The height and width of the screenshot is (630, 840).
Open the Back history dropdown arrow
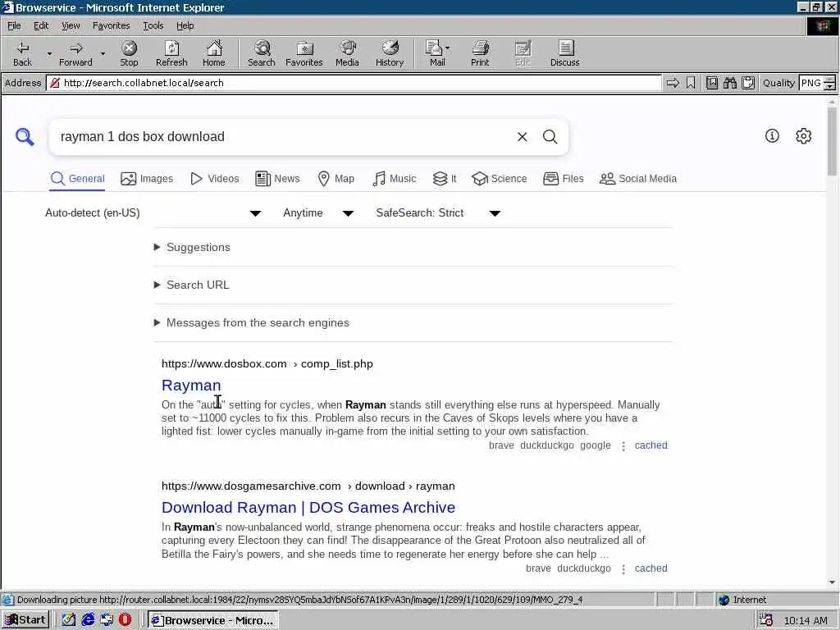coord(49,53)
